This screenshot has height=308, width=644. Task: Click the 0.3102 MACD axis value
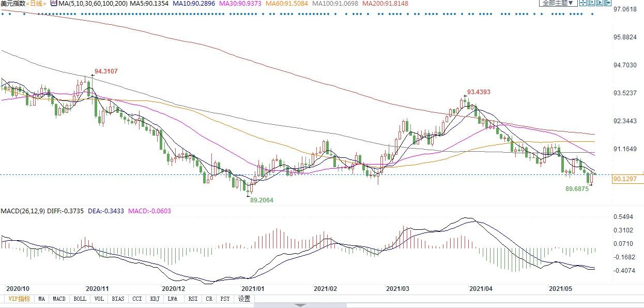click(623, 230)
